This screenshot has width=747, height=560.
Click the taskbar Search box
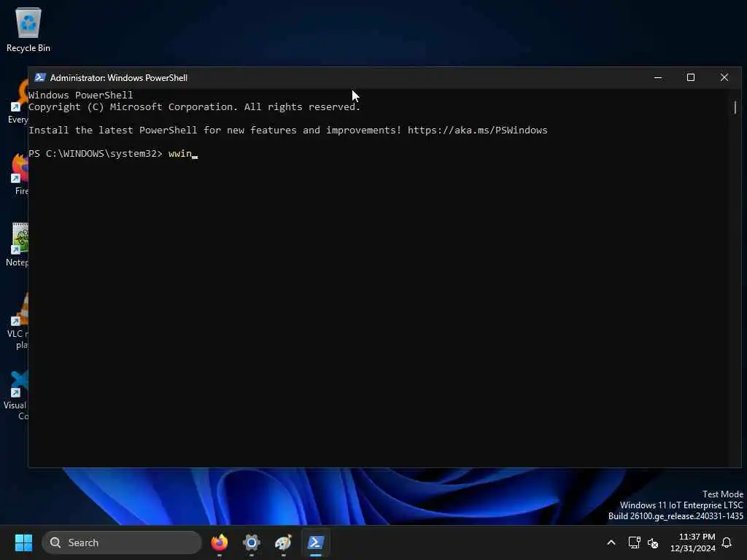coord(122,542)
